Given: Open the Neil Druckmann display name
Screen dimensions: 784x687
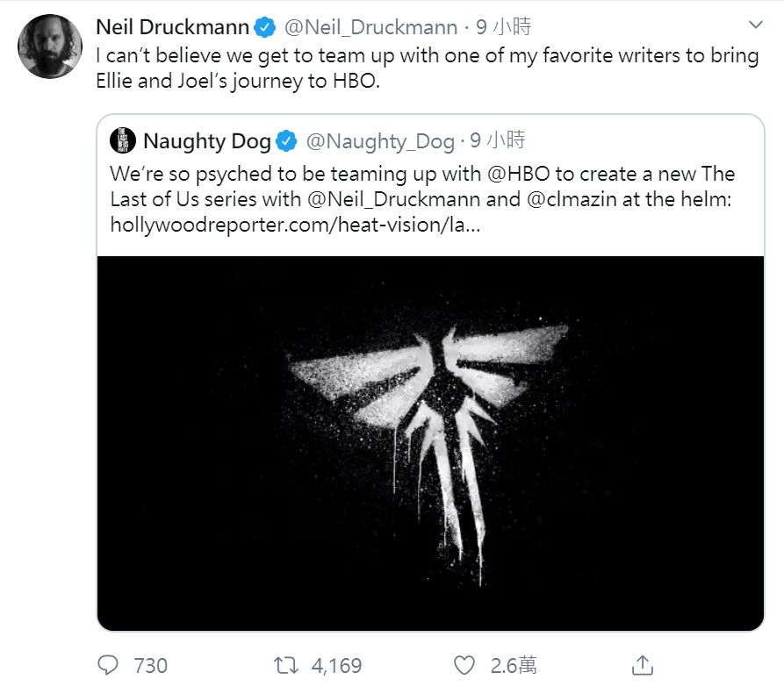Looking at the screenshot, I should point(172,27).
